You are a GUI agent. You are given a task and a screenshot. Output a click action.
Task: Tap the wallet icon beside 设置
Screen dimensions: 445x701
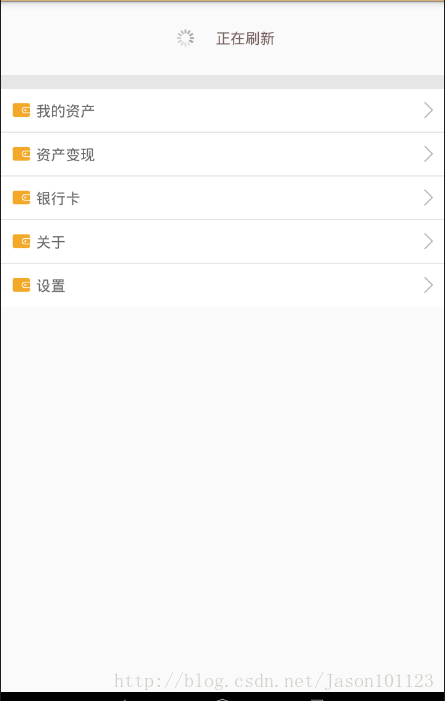(21, 285)
